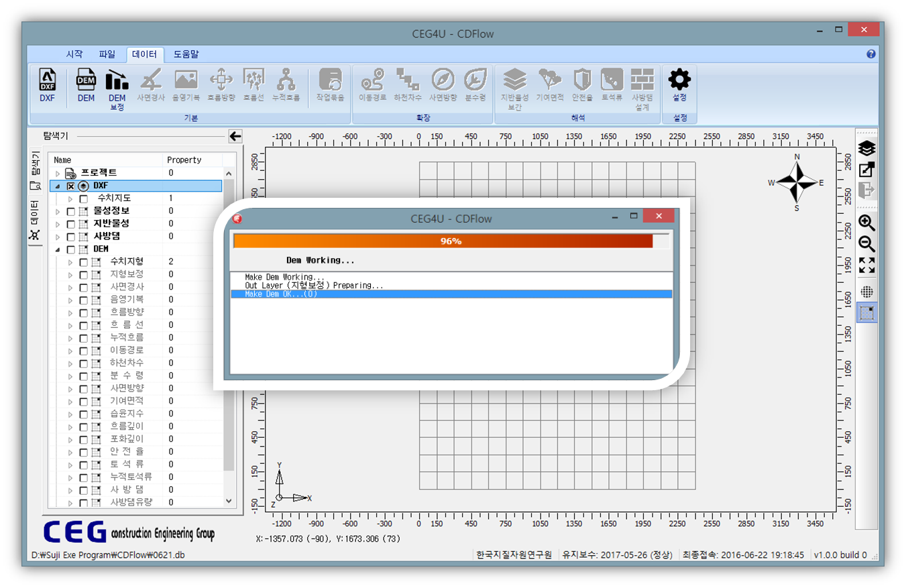Check the 지반물성 checkbox
906x588 pixels.
click(x=71, y=223)
